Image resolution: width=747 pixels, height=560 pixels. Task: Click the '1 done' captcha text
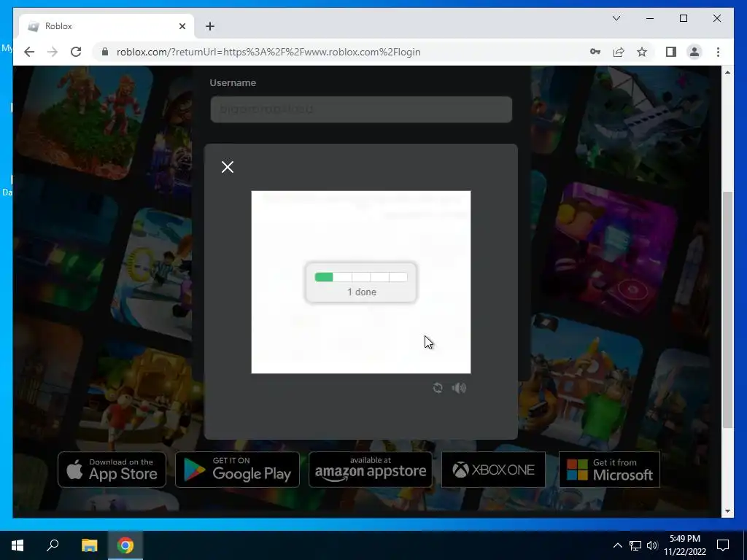pos(362,292)
